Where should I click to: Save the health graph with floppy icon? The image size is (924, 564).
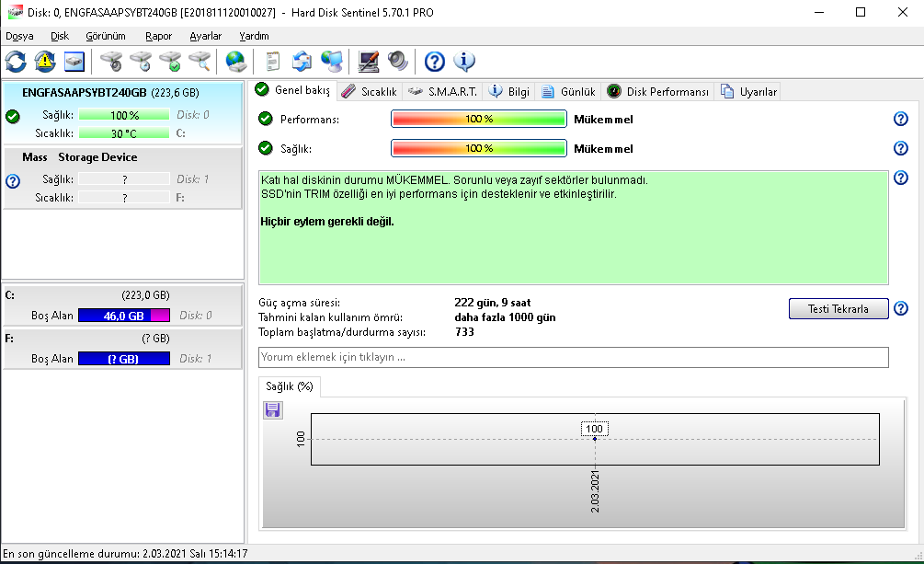273,410
